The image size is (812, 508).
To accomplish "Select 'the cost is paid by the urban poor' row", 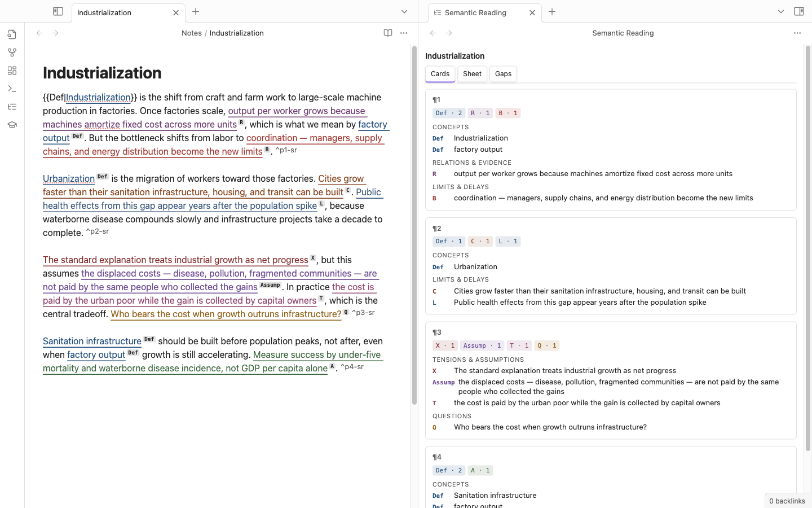I will 611,403.
